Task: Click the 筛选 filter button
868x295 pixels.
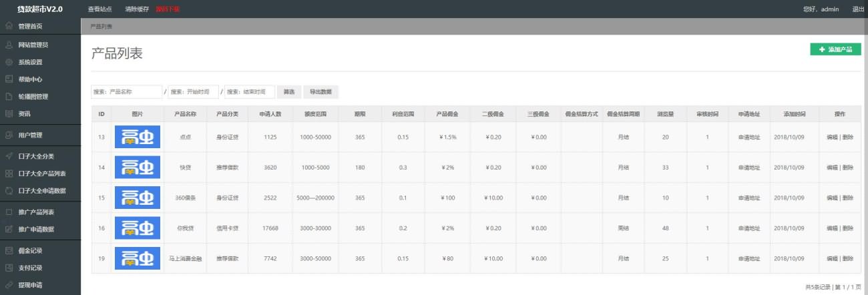Action: (288, 92)
